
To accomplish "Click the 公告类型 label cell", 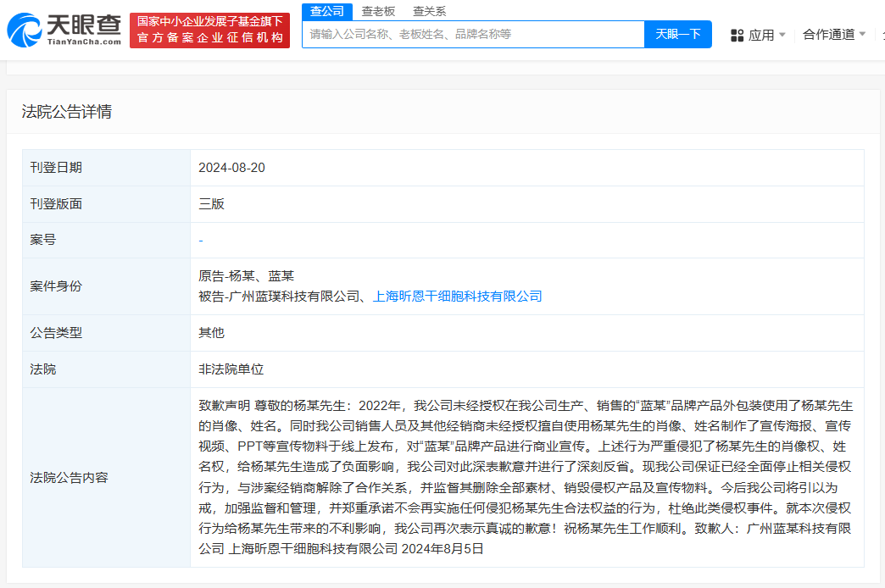I will (x=106, y=333).
